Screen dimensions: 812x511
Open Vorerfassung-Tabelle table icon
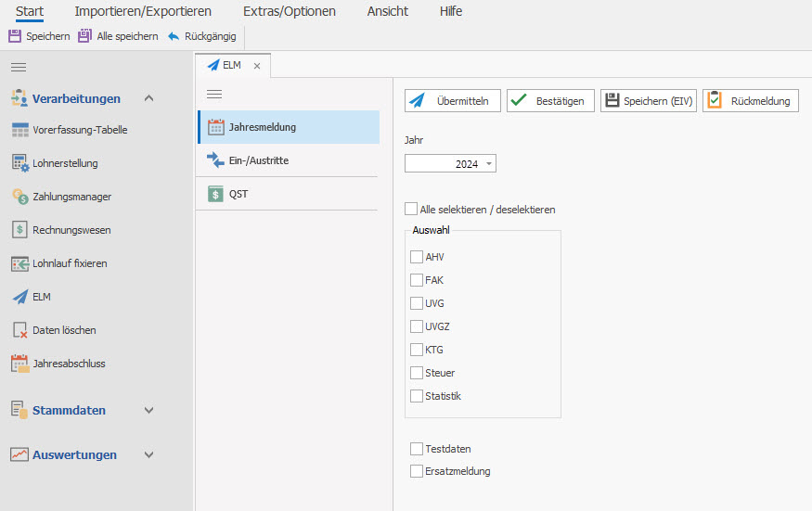(x=20, y=130)
